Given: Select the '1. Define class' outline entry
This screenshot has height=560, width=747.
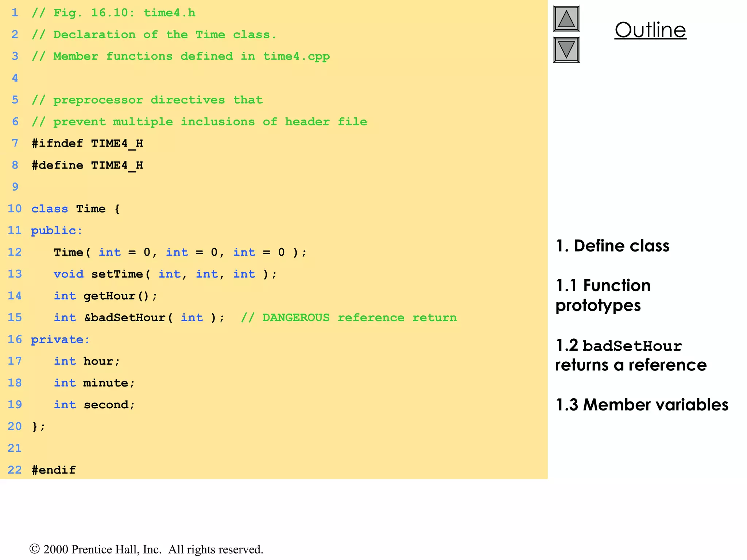Looking at the screenshot, I should (x=612, y=246).
